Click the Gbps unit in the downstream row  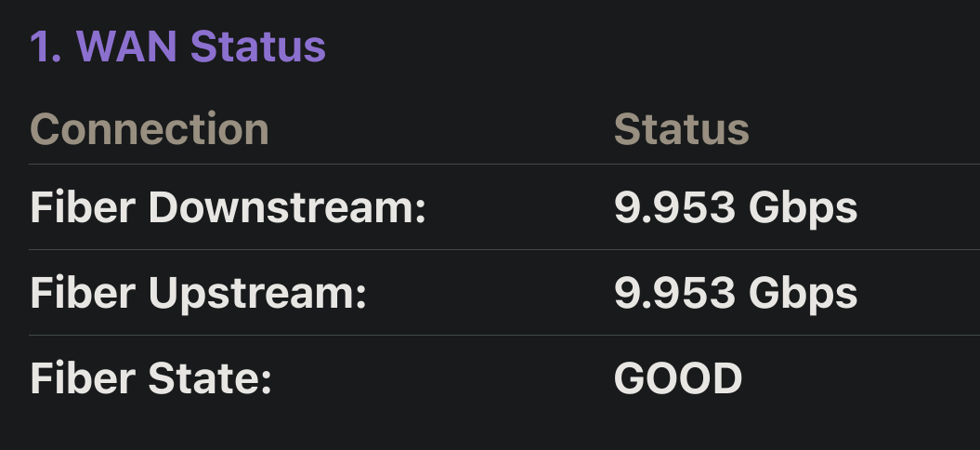tap(804, 207)
